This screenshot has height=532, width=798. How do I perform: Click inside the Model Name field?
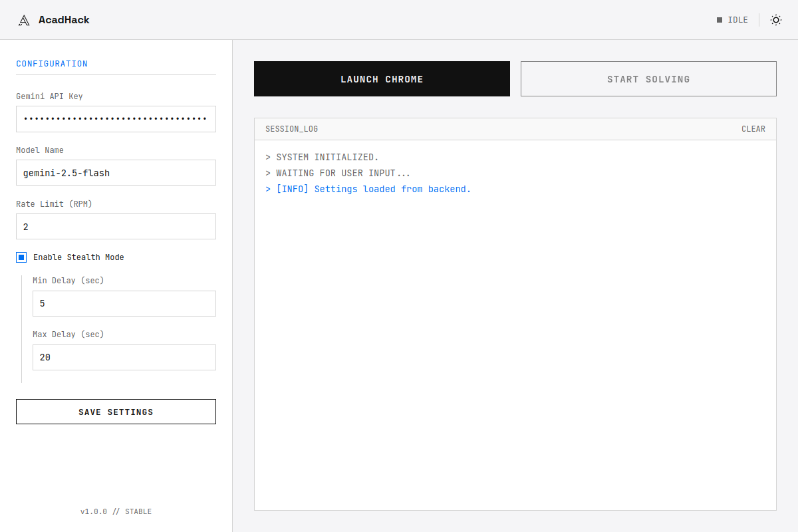point(116,172)
